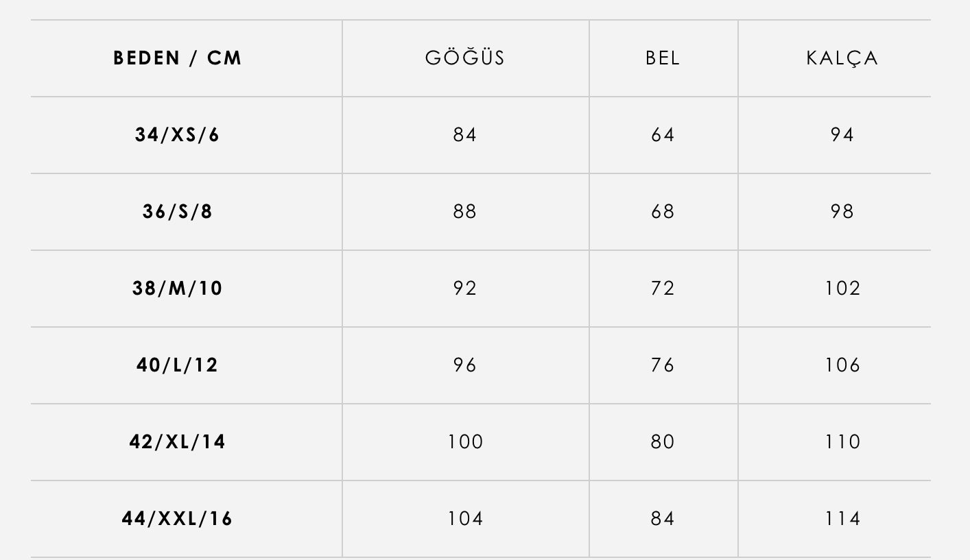
Task: Click the KALÇA value 102 for size M
Action: pos(842,289)
